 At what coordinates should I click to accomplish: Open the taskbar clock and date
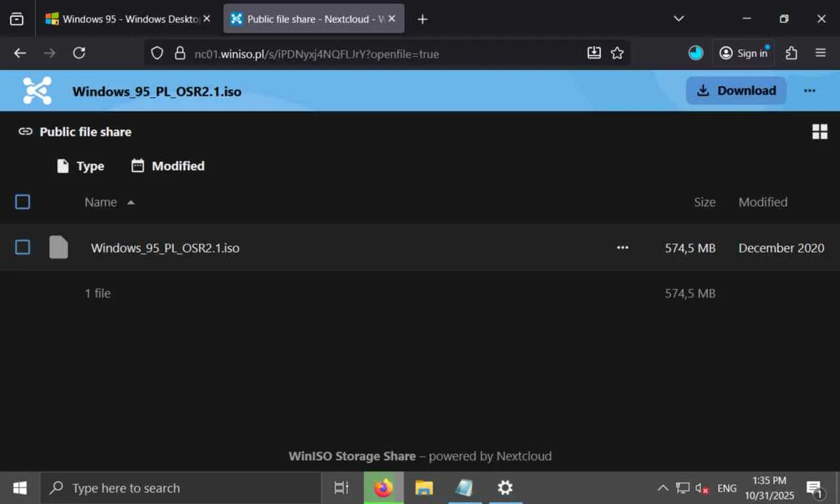tap(770, 488)
